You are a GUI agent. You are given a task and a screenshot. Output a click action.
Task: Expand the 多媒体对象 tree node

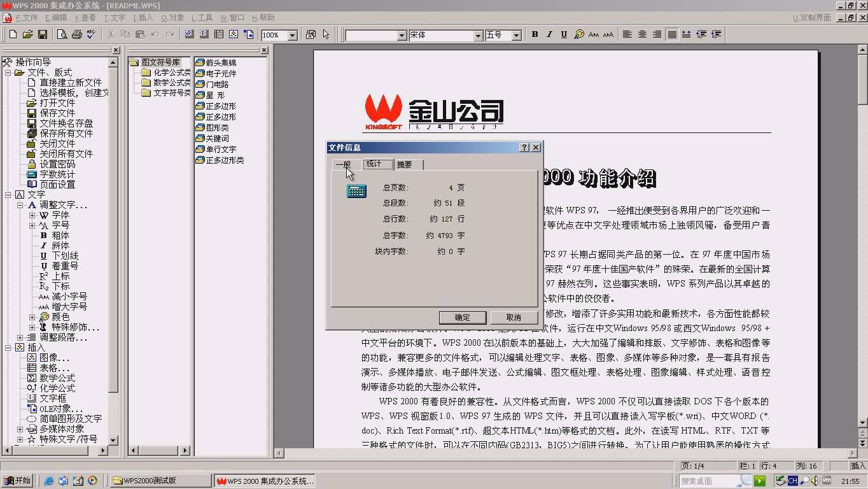(20, 429)
